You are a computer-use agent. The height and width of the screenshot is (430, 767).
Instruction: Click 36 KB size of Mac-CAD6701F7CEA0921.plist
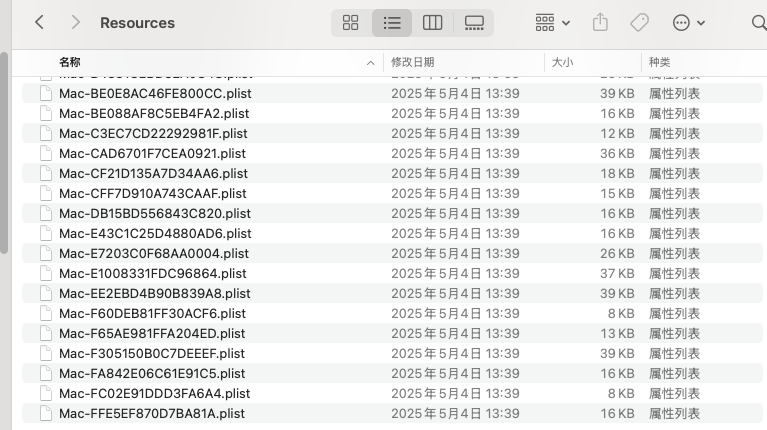click(617, 154)
